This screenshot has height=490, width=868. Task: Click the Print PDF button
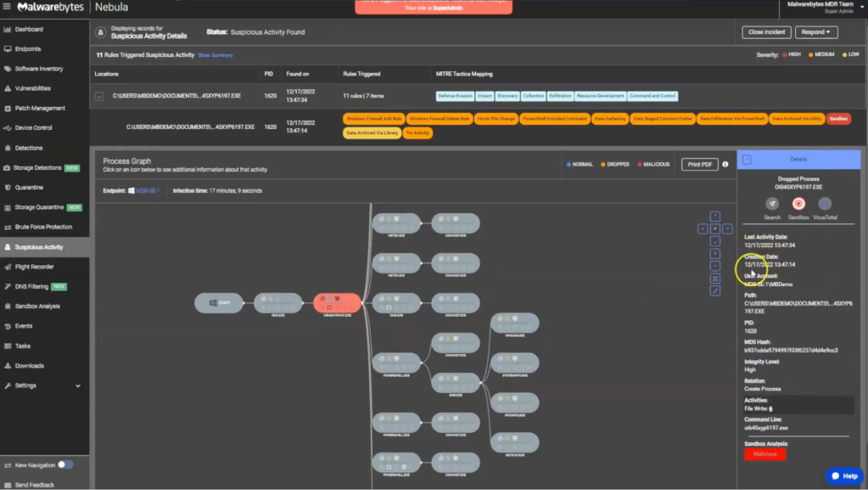(700, 164)
